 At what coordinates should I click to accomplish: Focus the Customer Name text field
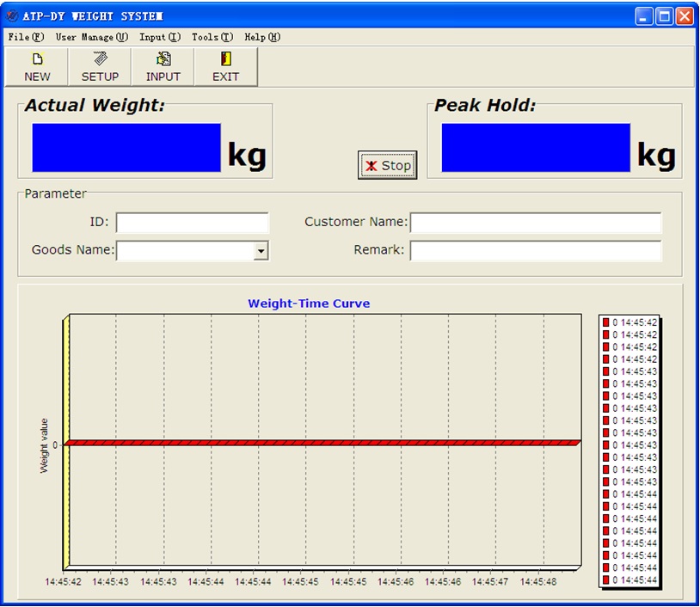tap(535, 223)
